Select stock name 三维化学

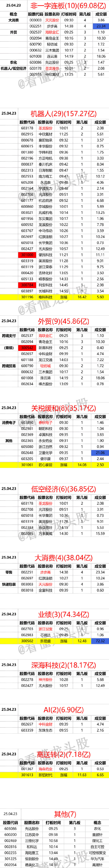tap(32, 841)
